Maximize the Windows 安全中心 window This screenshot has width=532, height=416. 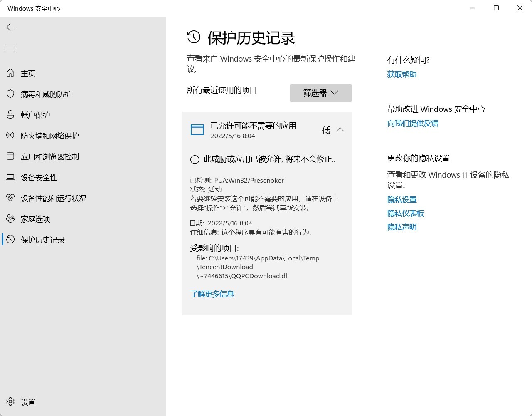point(496,8)
